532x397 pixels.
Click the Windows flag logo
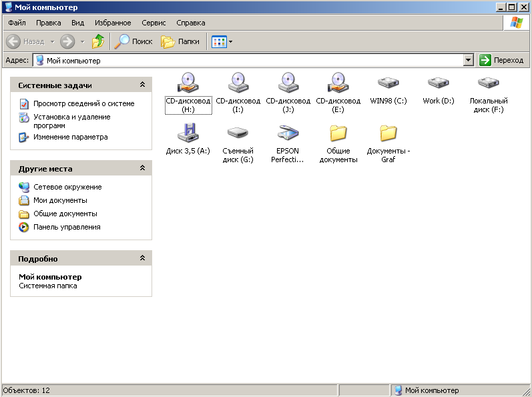click(516, 23)
